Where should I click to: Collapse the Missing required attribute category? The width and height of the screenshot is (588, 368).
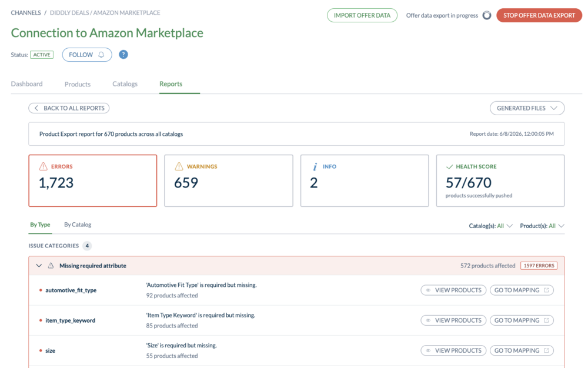pos(39,266)
